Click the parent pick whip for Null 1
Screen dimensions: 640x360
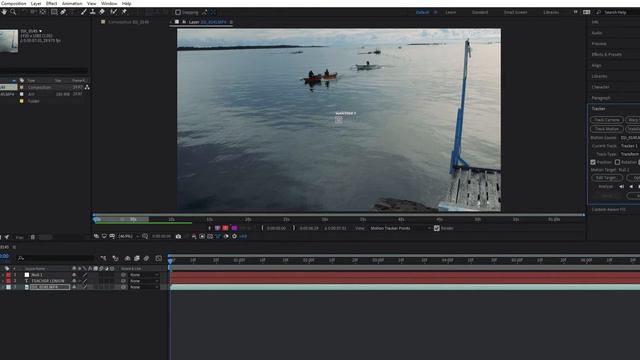123,275
